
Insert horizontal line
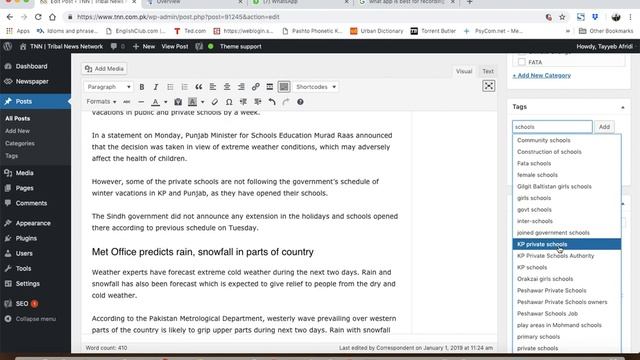point(141,102)
